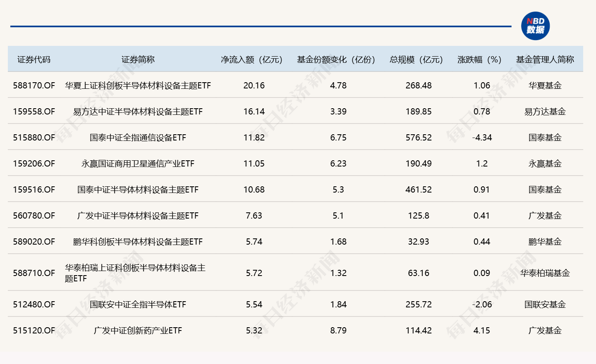Click net inflow value 10.68
Image resolution: width=596 pixels, height=364 pixels.
click(x=254, y=190)
